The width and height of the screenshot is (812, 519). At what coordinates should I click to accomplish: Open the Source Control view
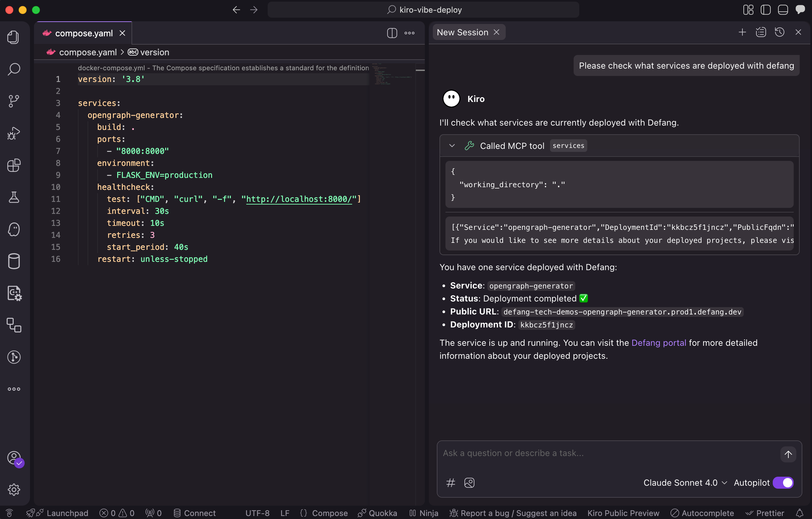(x=14, y=101)
